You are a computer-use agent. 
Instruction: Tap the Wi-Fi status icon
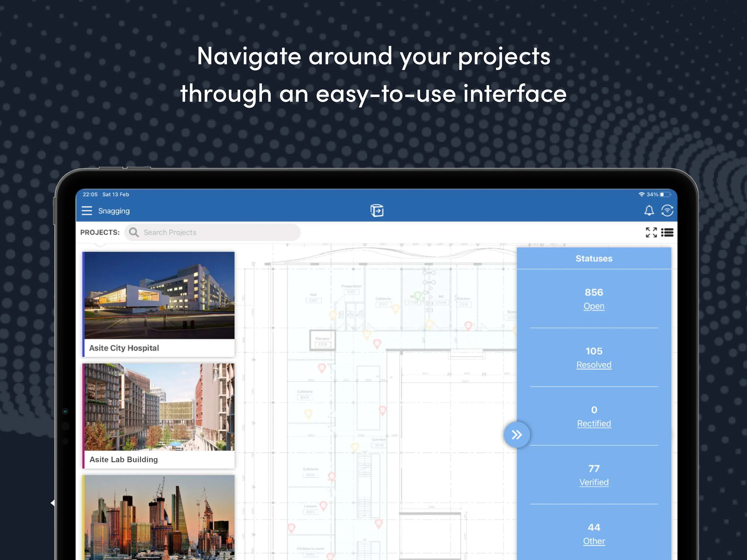(x=642, y=194)
